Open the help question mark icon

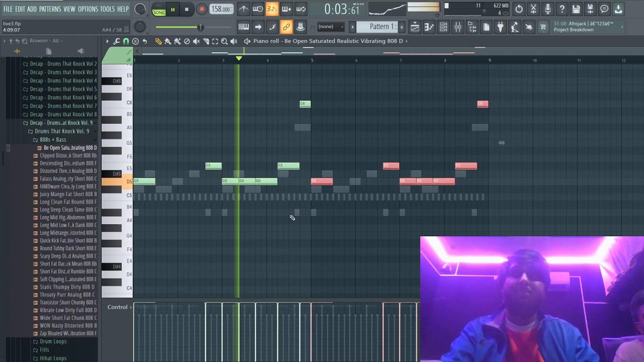point(562,9)
